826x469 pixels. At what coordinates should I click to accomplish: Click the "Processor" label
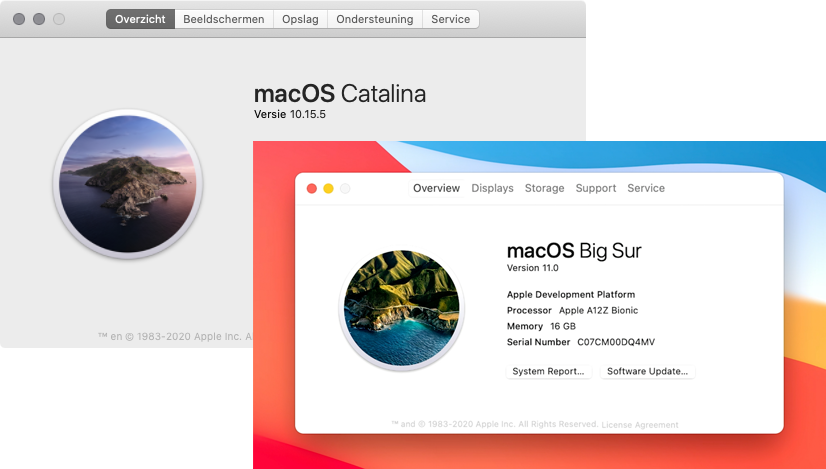(x=529, y=310)
